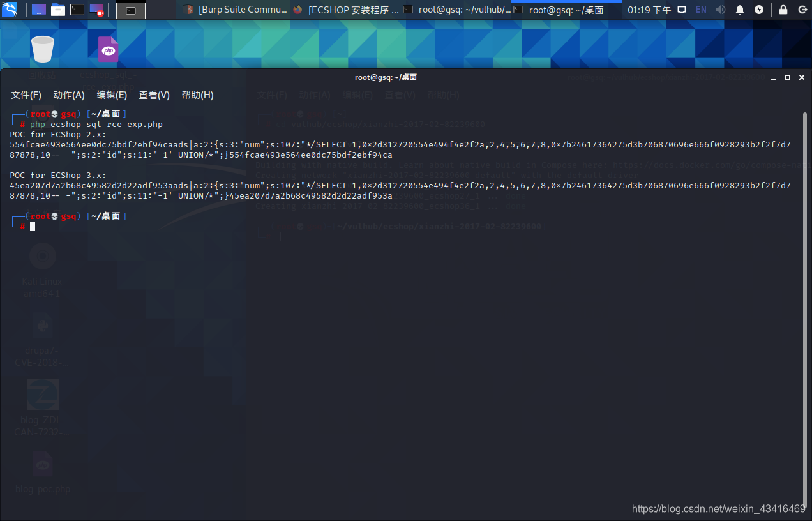Open the 编辑(E) menu in front terminal
The height and width of the screenshot is (521, 812).
coord(112,94)
